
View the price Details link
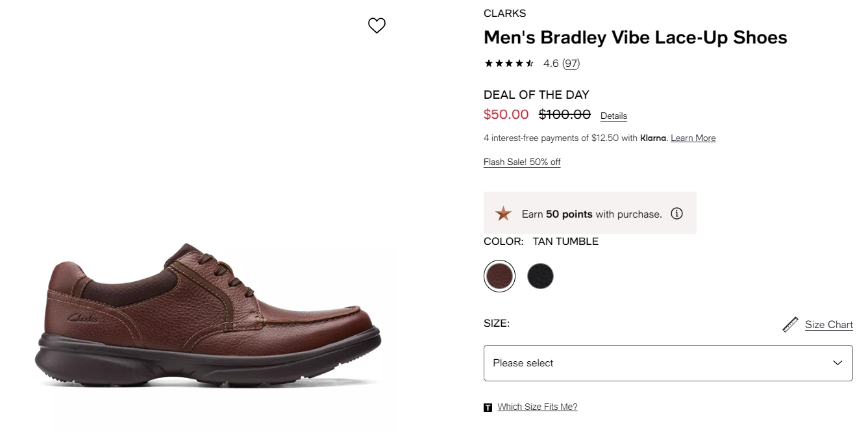614,116
